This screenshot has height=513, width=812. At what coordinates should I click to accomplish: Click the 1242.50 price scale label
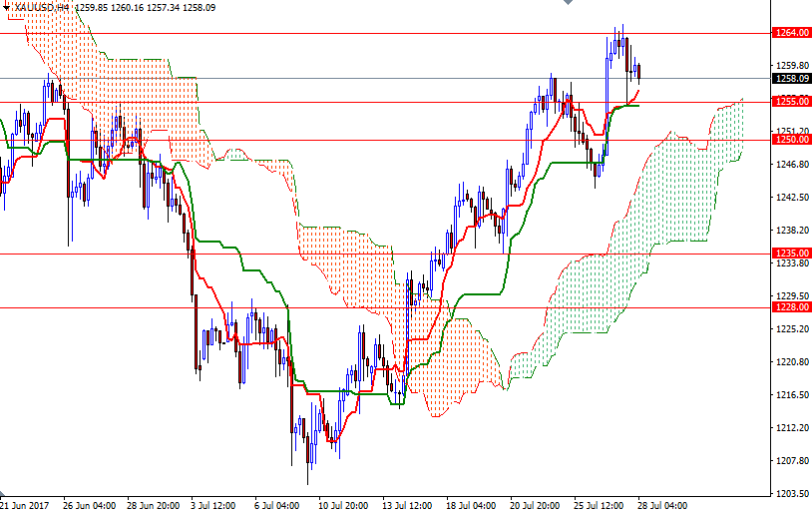[x=790, y=198]
